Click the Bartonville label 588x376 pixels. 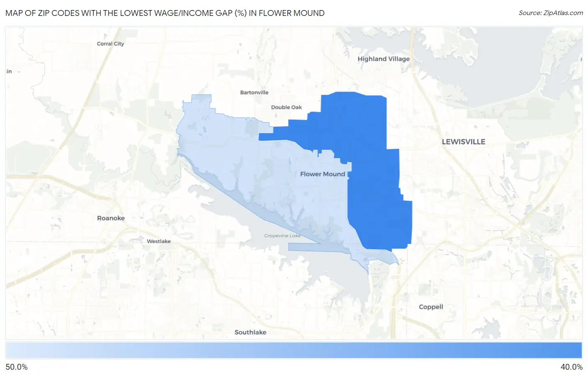(254, 92)
